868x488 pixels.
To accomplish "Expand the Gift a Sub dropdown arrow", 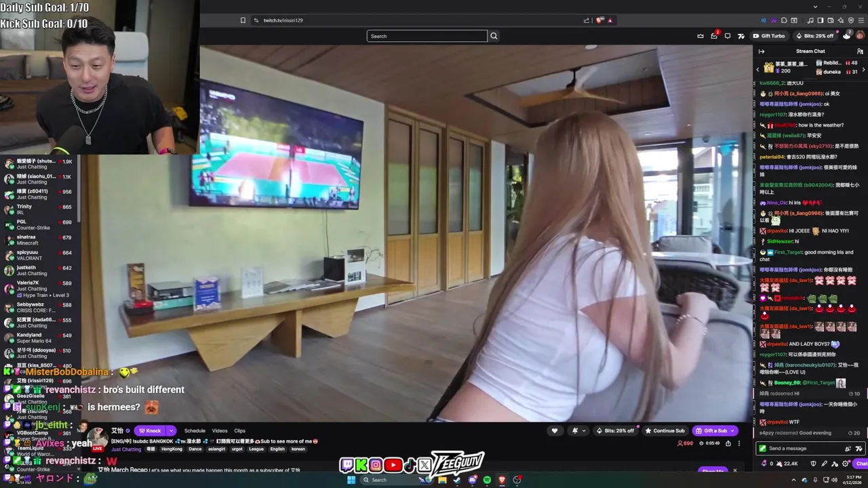I will click(x=732, y=430).
